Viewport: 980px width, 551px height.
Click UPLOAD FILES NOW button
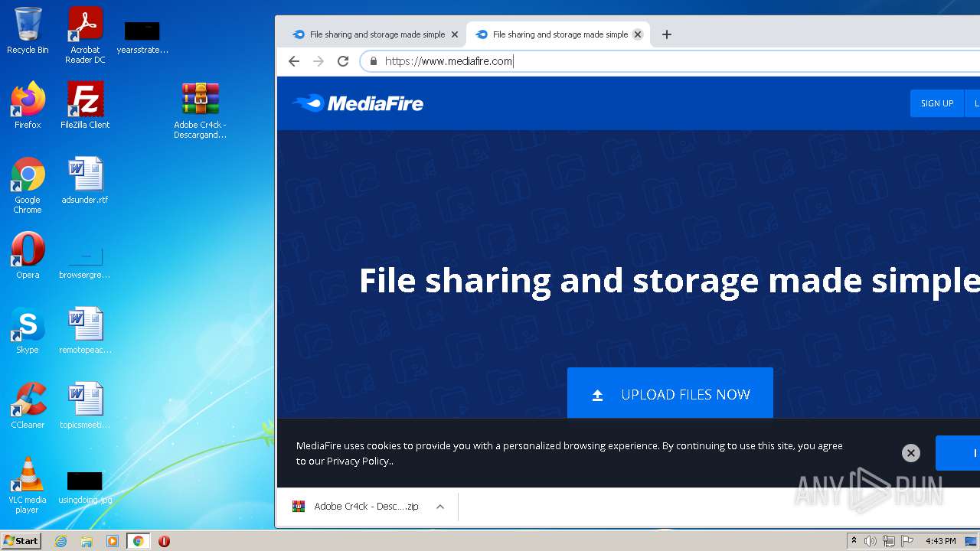coord(670,394)
